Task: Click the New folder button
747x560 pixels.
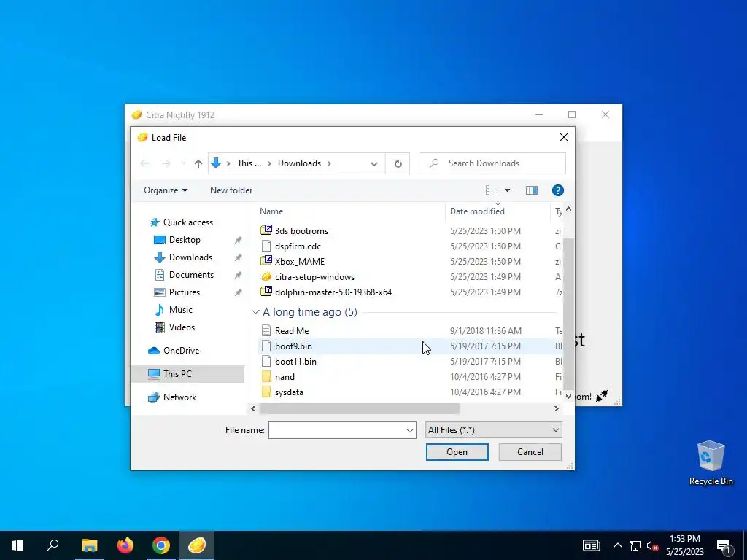Action: (231, 190)
